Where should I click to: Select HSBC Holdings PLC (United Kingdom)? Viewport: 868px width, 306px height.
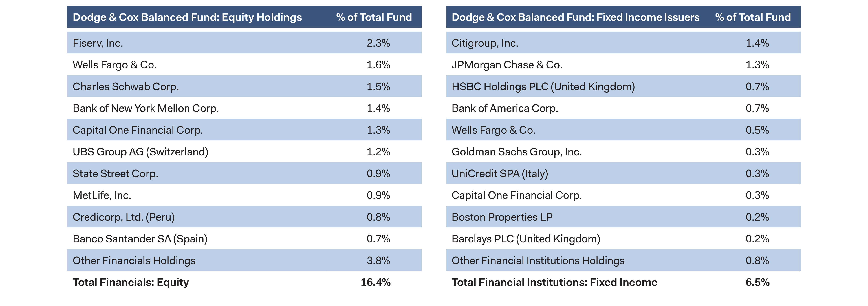(x=543, y=87)
